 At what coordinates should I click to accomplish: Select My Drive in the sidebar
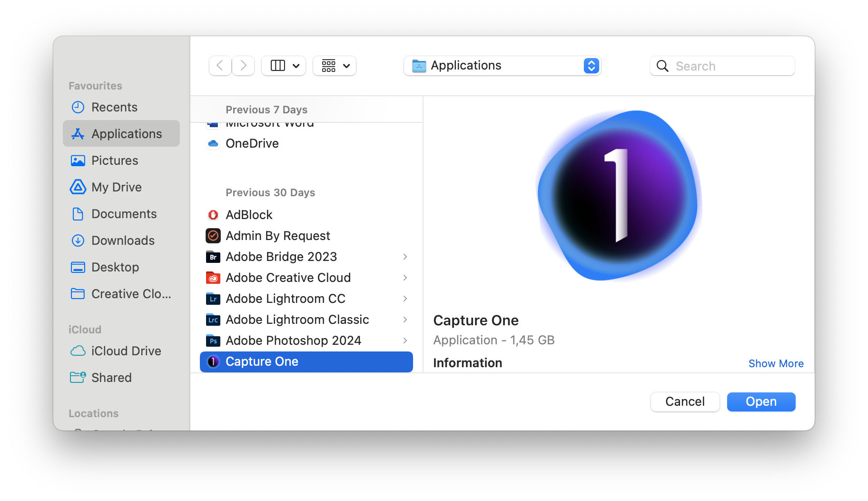[121, 187]
